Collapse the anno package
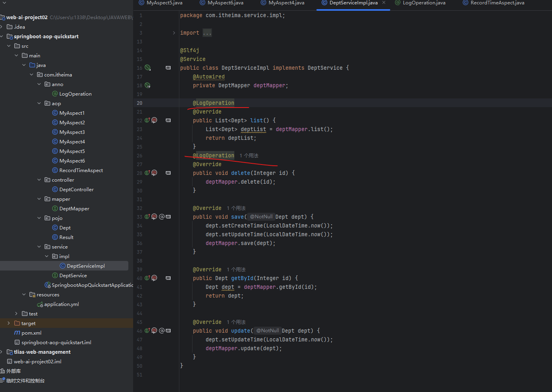 [x=39, y=84]
